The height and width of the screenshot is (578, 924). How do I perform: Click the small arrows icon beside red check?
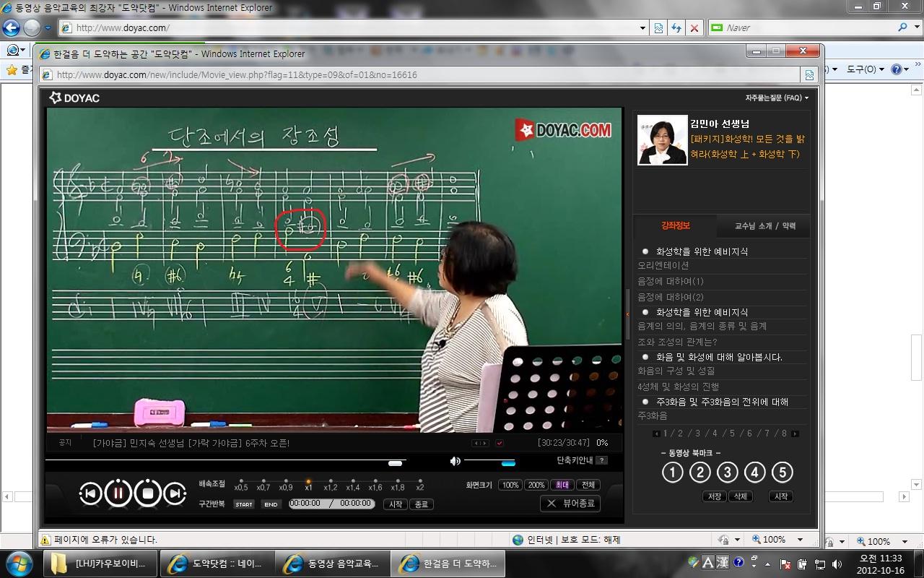pyautogui.click(x=480, y=443)
